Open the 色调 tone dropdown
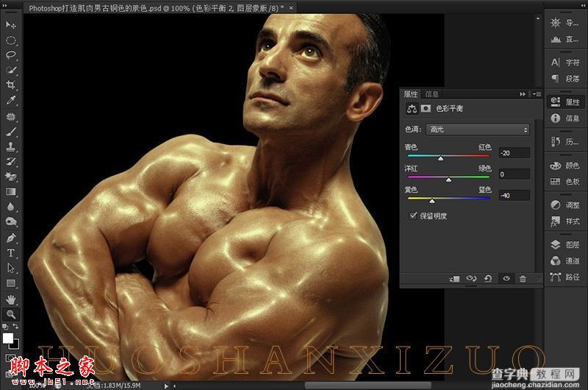Viewport: 588px width, 390px height. [x=477, y=130]
